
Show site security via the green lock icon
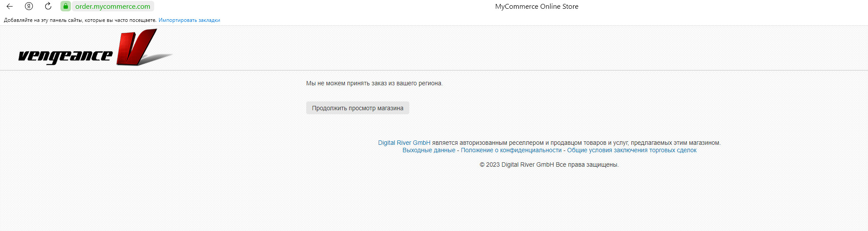point(66,6)
